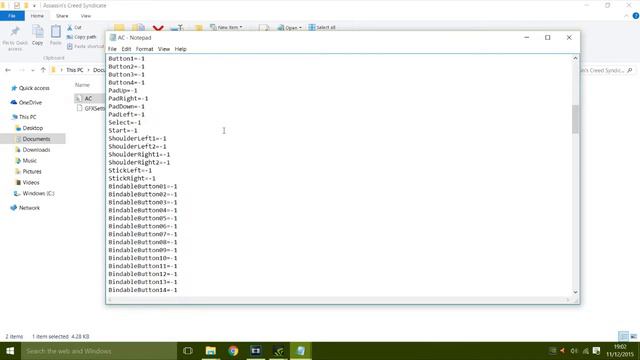The image size is (640, 360).
Task: Place cursor on BindableButton01=-1 line
Action: 143,186
